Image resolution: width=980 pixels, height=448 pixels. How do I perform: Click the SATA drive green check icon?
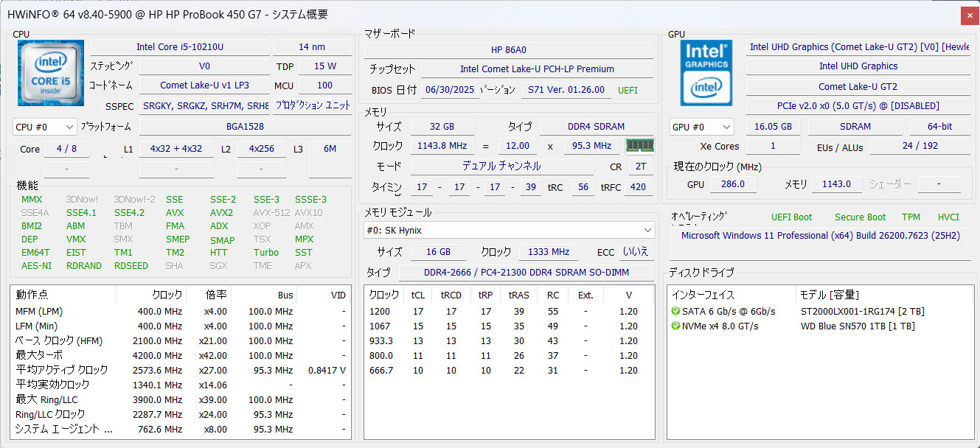click(x=675, y=312)
